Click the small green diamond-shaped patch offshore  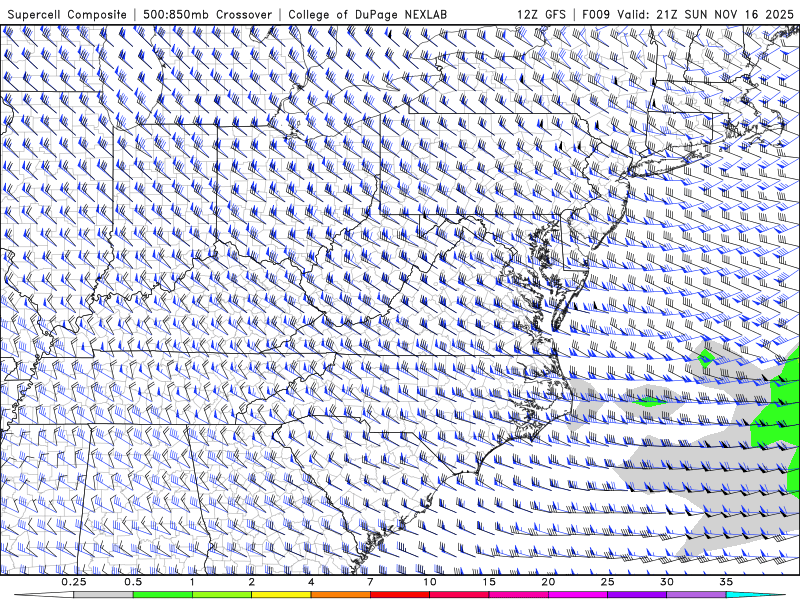coord(706,358)
